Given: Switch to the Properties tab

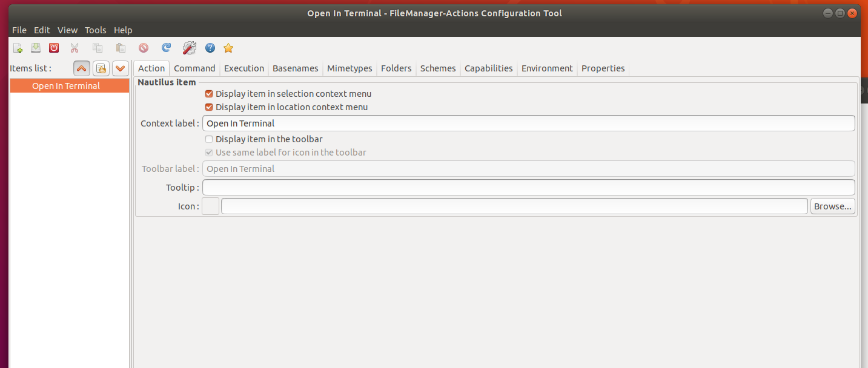Looking at the screenshot, I should 603,68.
